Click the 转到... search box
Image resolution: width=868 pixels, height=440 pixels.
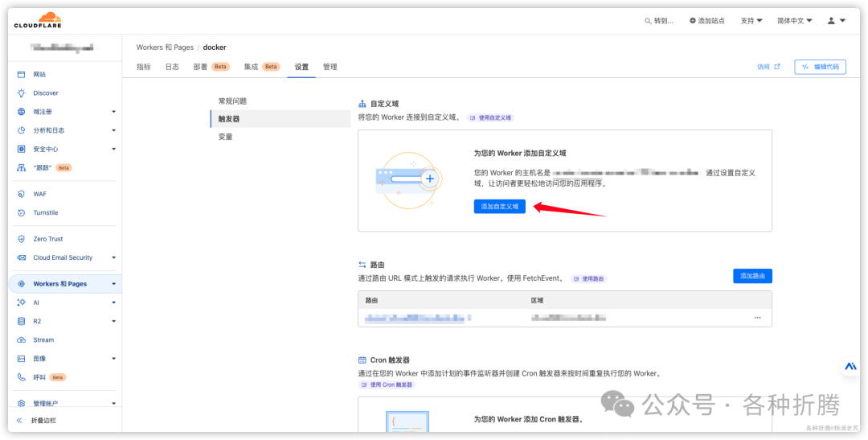660,20
